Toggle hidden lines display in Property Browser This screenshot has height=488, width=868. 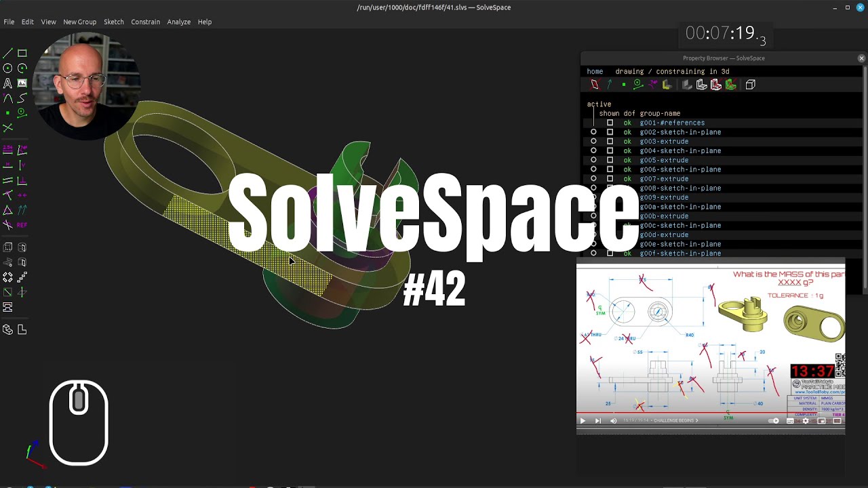(751, 85)
